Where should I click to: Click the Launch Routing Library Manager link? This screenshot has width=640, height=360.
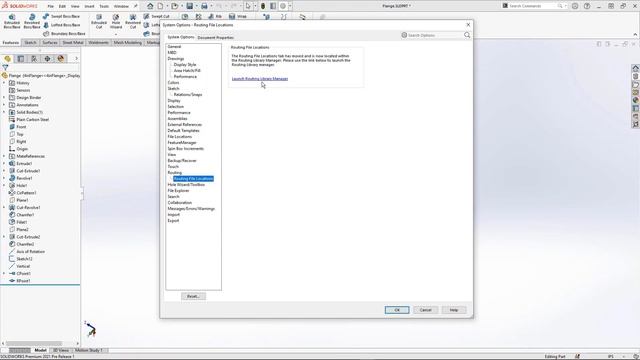click(260, 79)
